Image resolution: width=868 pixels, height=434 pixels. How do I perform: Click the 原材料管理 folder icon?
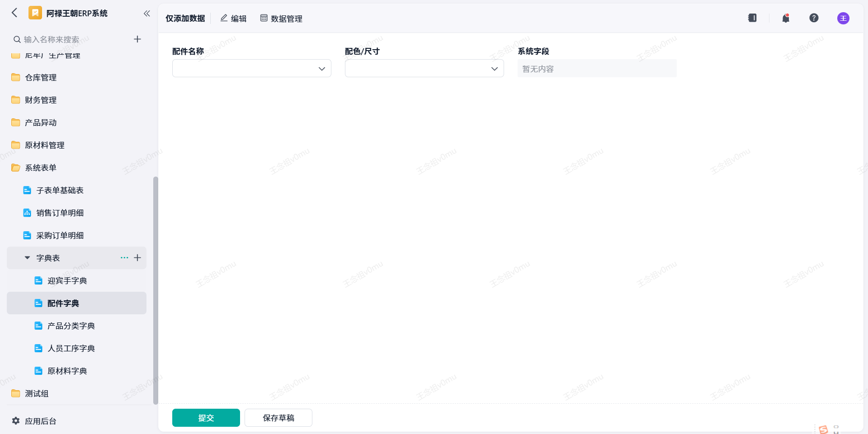[x=16, y=145]
